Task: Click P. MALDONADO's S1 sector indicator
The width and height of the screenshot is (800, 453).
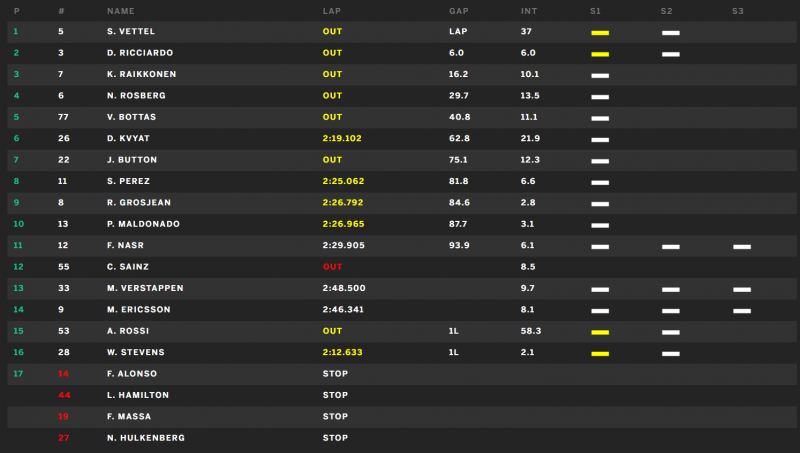Action: pos(600,225)
